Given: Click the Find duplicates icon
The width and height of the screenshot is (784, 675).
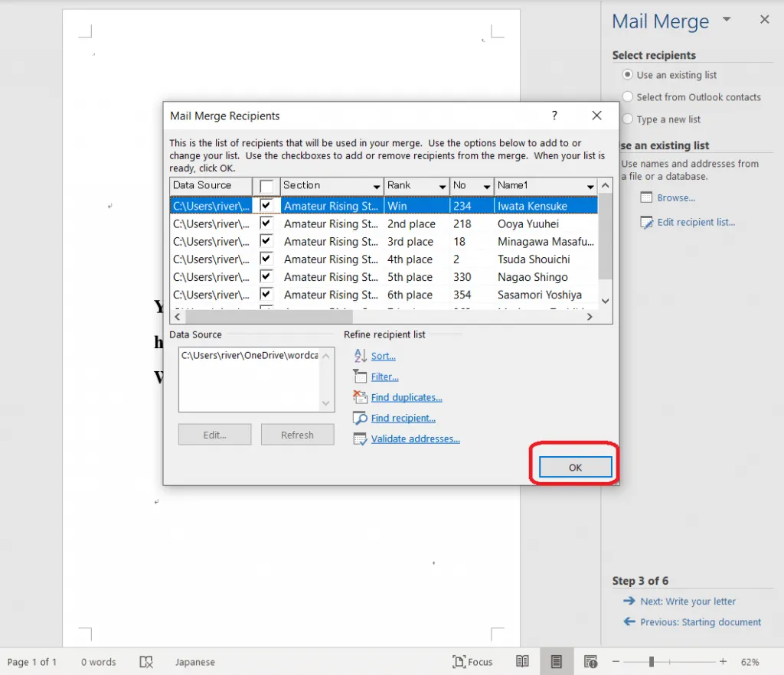Looking at the screenshot, I should [x=360, y=397].
